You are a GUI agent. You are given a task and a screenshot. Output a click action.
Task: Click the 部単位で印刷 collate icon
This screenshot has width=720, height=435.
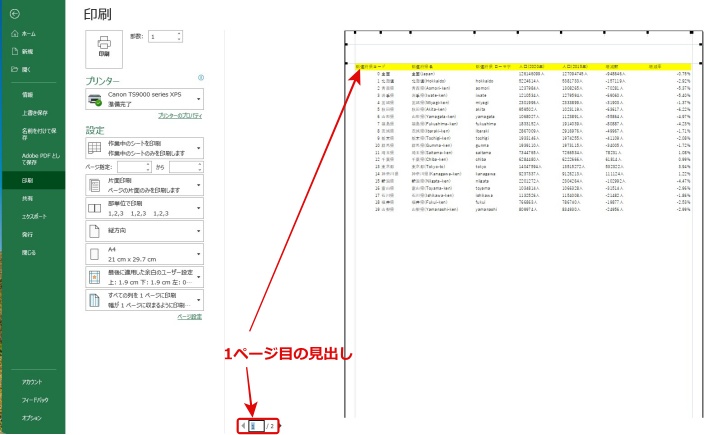[x=95, y=209]
